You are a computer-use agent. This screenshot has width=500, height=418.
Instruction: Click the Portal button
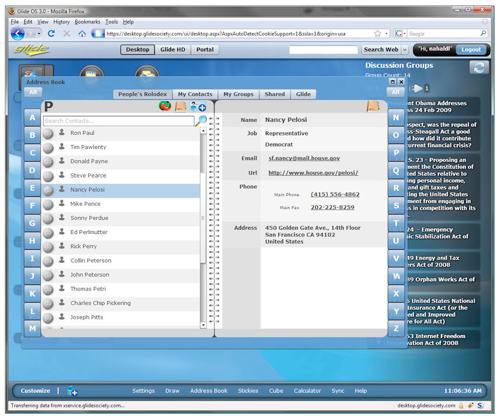[205, 50]
